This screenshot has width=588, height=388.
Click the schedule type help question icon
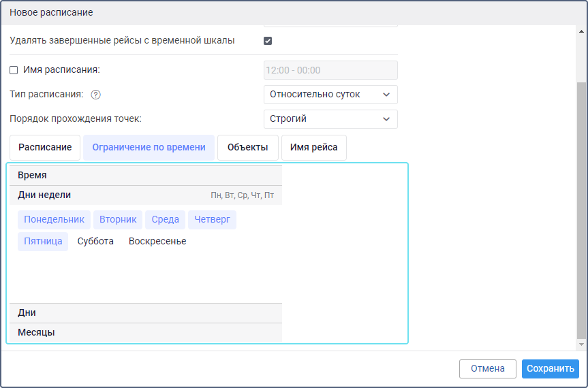(x=95, y=95)
